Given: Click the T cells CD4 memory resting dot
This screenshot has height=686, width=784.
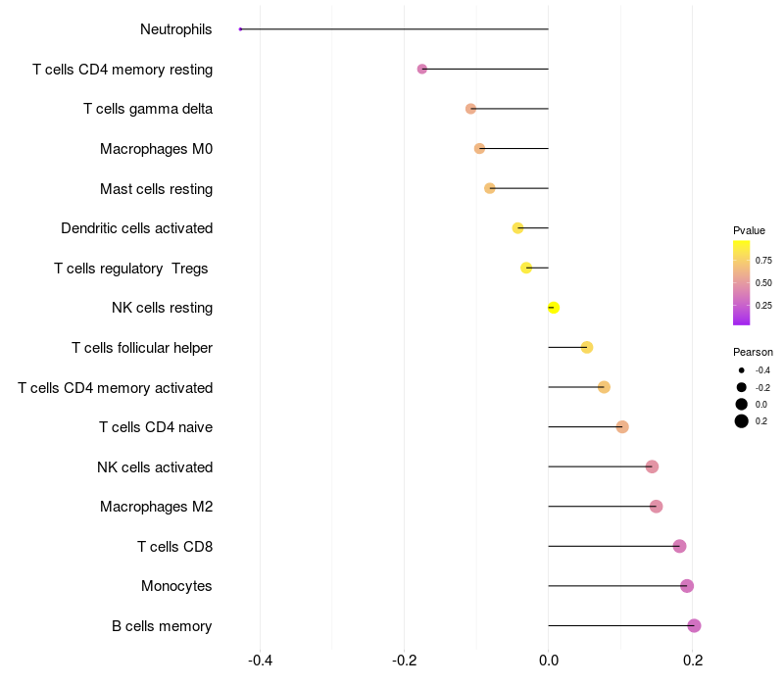Looking at the screenshot, I should 422,69.
